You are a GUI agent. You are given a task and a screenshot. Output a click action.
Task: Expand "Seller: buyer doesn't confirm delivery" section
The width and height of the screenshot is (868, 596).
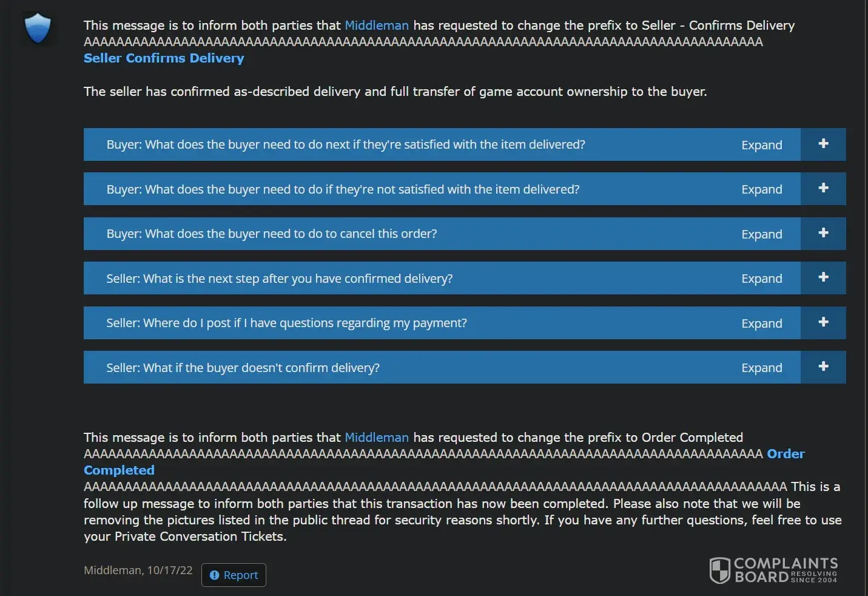761,368
